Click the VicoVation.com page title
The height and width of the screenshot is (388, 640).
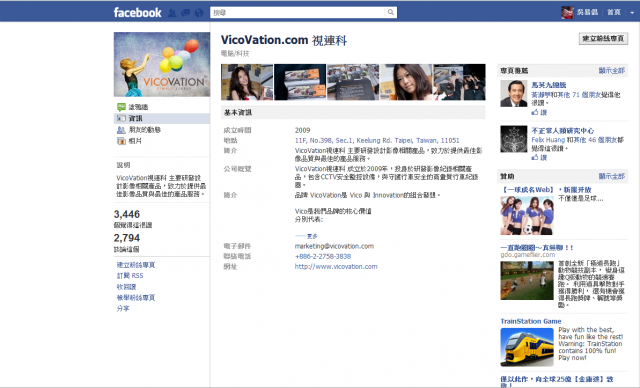[284, 40]
